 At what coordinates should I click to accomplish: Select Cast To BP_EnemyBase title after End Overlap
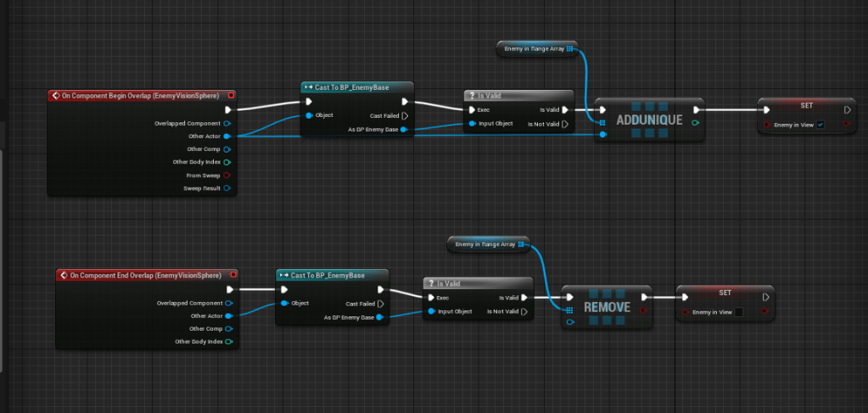click(332, 276)
